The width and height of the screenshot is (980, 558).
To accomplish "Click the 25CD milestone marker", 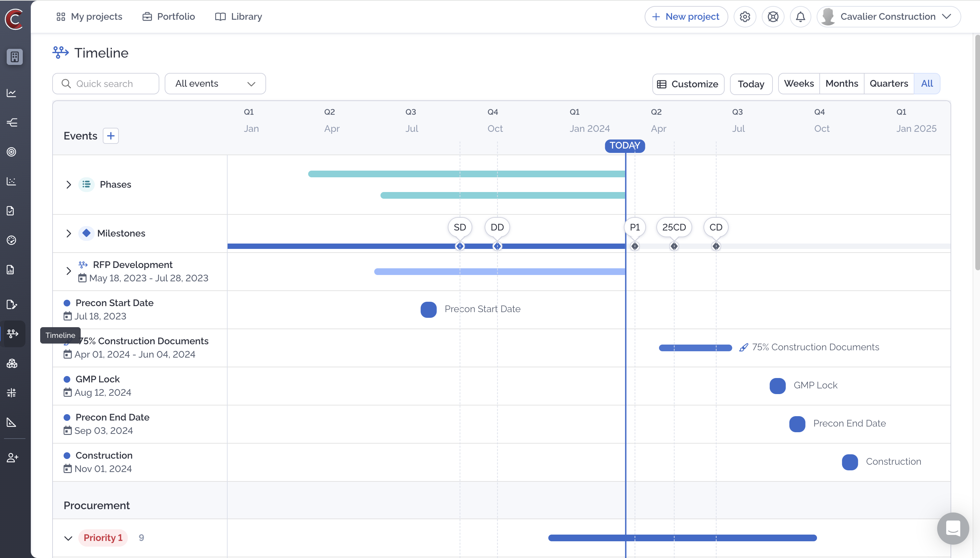I will coord(674,227).
